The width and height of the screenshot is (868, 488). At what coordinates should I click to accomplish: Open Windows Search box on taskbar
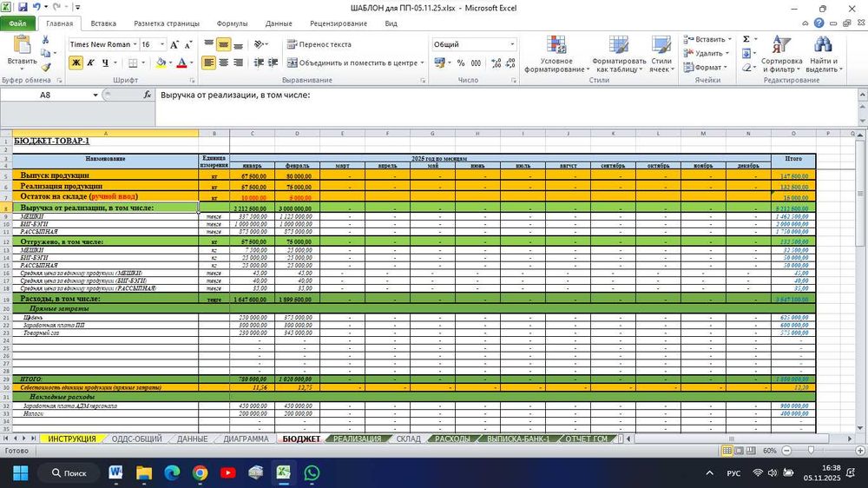click(x=69, y=473)
